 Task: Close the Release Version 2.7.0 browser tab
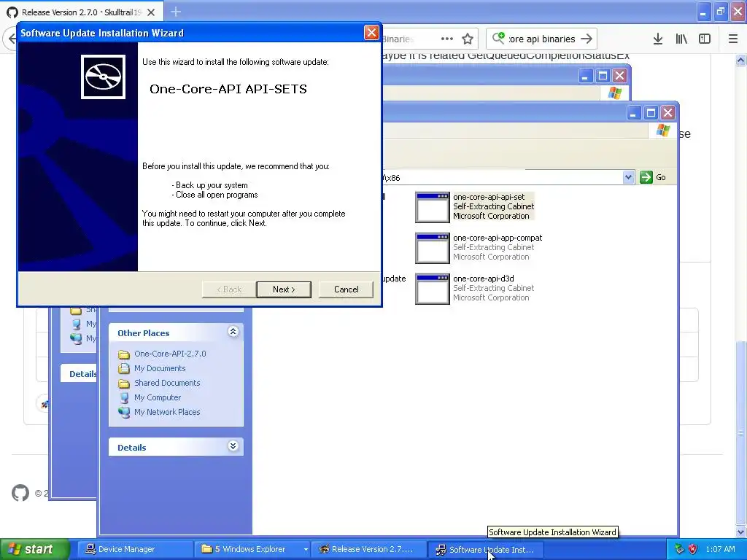(151, 12)
